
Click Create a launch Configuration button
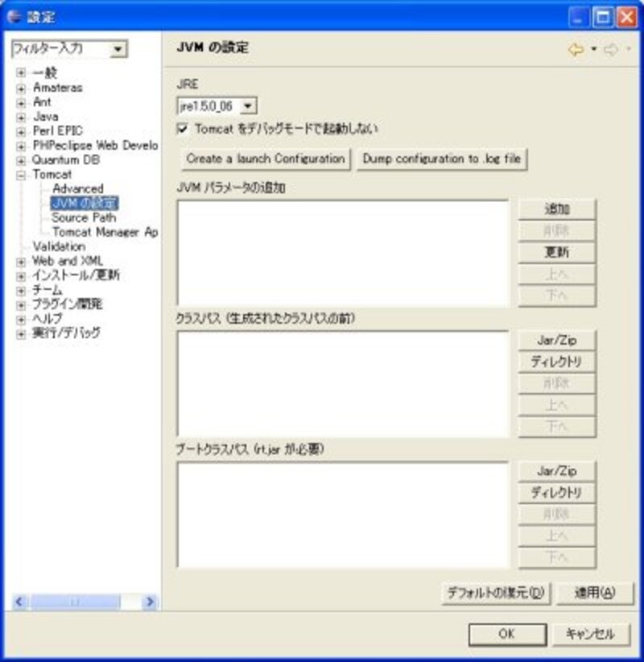tap(266, 159)
